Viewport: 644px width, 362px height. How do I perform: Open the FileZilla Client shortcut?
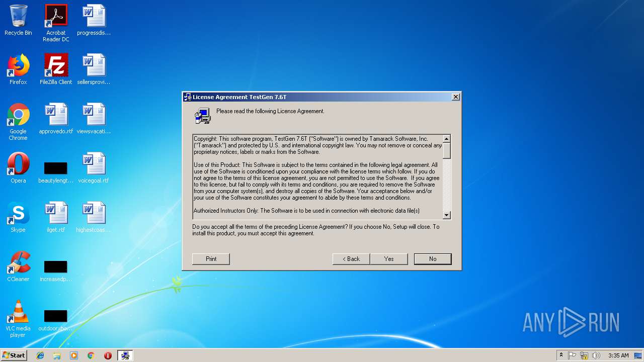pos(56,69)
